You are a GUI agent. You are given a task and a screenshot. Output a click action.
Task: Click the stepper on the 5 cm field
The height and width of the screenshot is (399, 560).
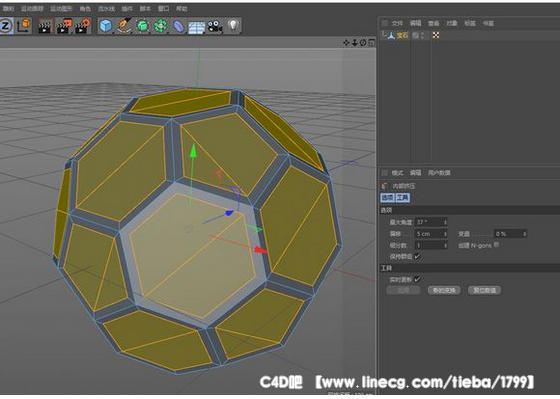pyautogui.click(x=445, y=234)
